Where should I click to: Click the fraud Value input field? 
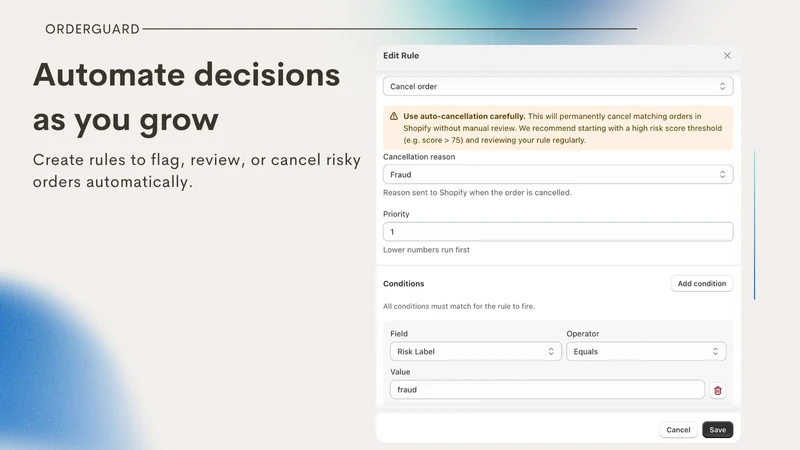pos(547,390)
